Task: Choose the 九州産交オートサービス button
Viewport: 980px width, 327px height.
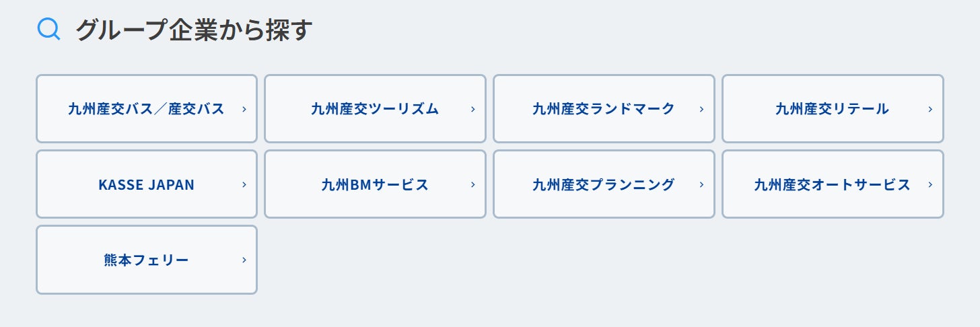Action: tap(833, 184)
